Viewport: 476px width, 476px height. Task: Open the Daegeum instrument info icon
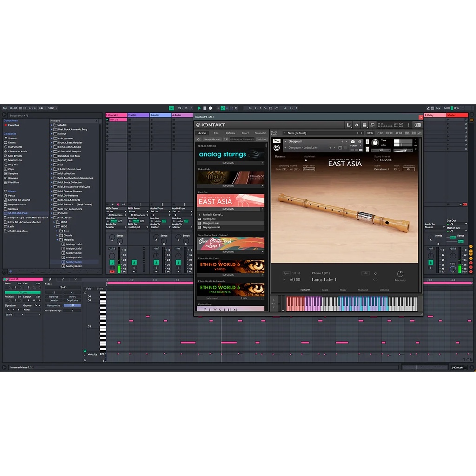click(360, 141)
